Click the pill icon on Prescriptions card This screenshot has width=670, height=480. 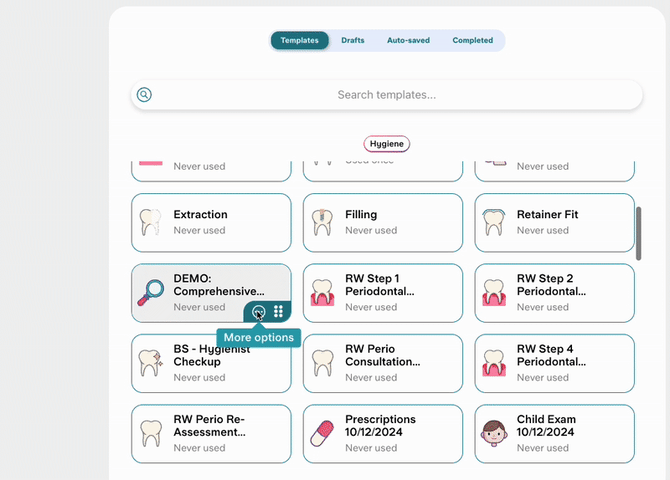point(322,433)
